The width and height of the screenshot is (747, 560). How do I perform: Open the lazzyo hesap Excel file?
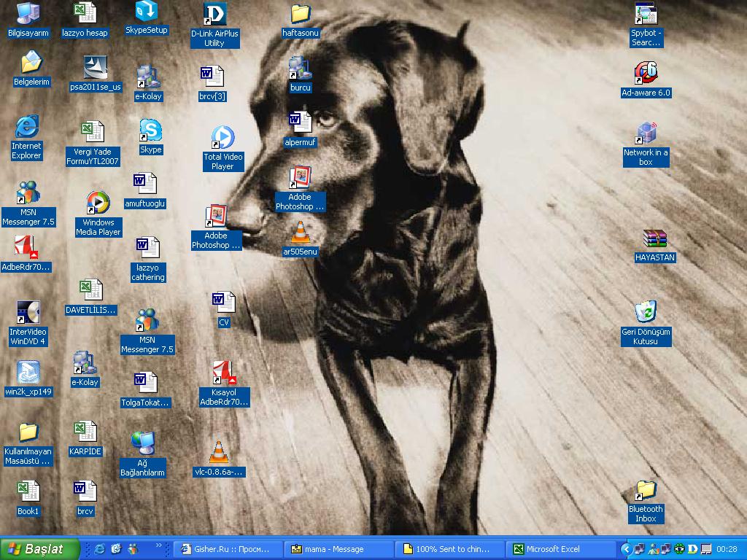coord(85,14)
